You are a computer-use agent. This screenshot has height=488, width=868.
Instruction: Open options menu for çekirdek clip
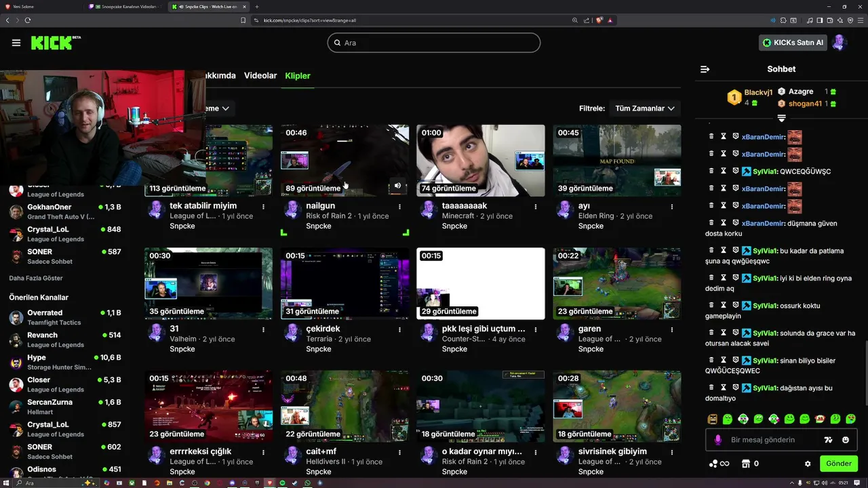point(399,329)
